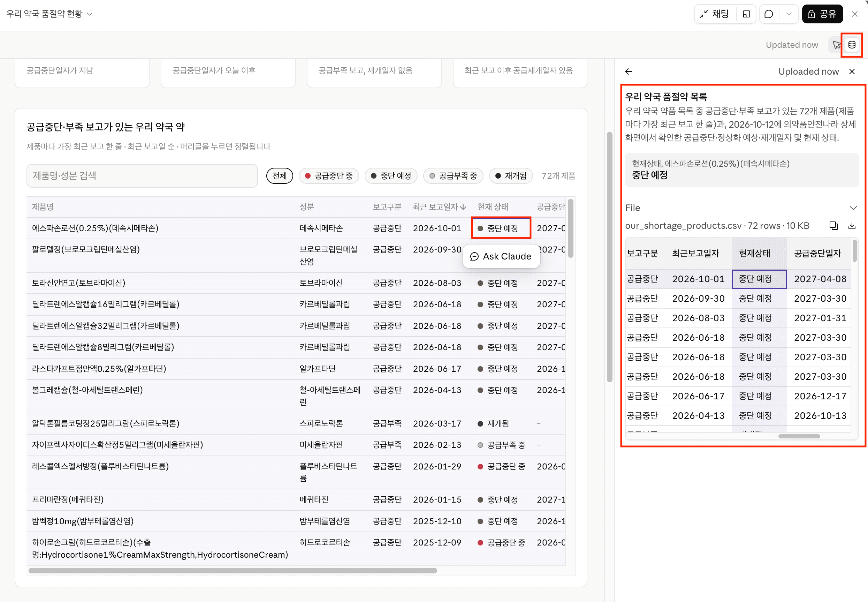Filter by 재개됨 chip
The width and height of the screenshot is (868, 602).
[511, 176]
